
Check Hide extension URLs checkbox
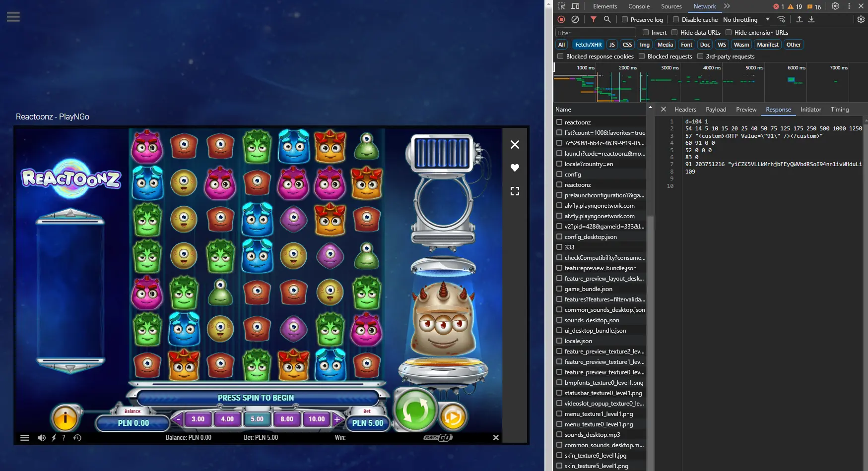(x=729, y=33)
